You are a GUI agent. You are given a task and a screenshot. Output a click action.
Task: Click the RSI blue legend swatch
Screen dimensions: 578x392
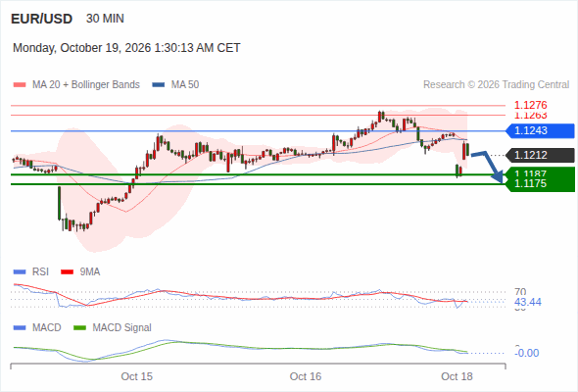tap(20, 272)
